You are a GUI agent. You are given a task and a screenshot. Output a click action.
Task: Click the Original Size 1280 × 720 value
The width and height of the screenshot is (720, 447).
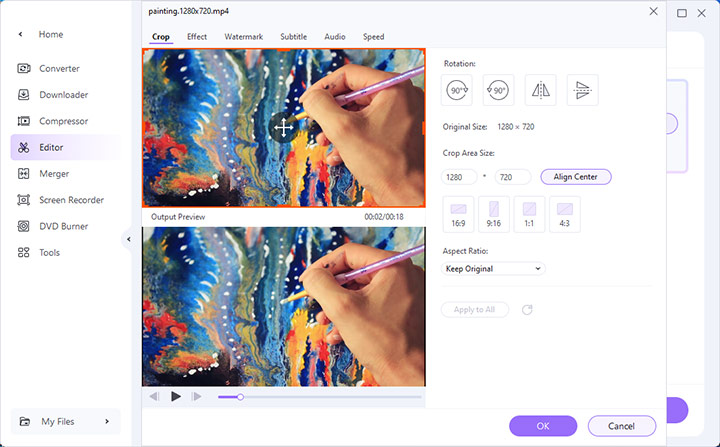point(516,127)
